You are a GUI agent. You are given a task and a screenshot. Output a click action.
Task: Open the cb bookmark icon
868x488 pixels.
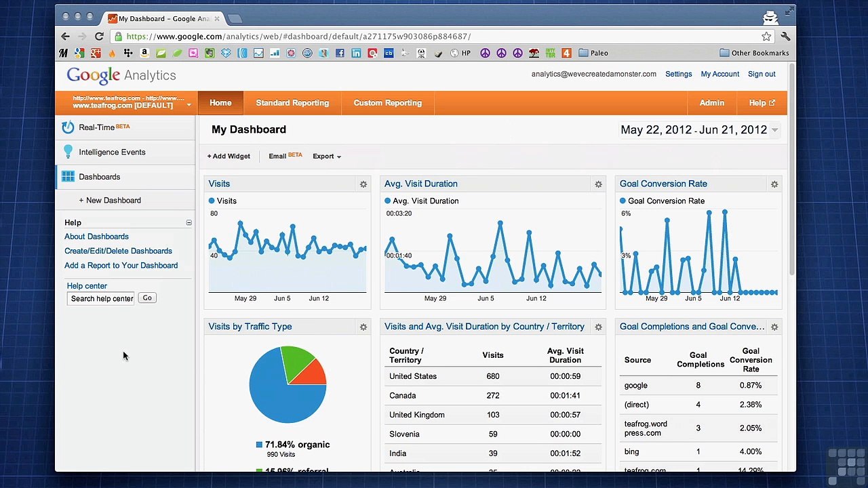point(389,53)
